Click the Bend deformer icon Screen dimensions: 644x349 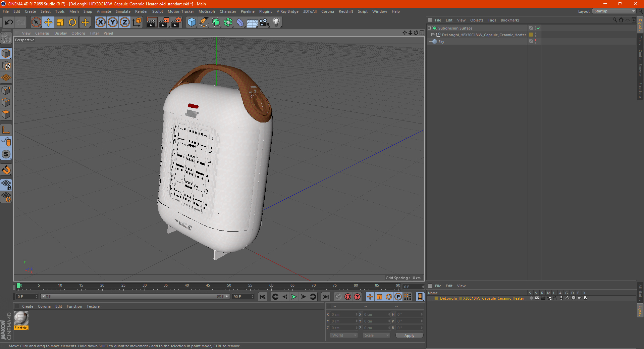pos(240,22)
